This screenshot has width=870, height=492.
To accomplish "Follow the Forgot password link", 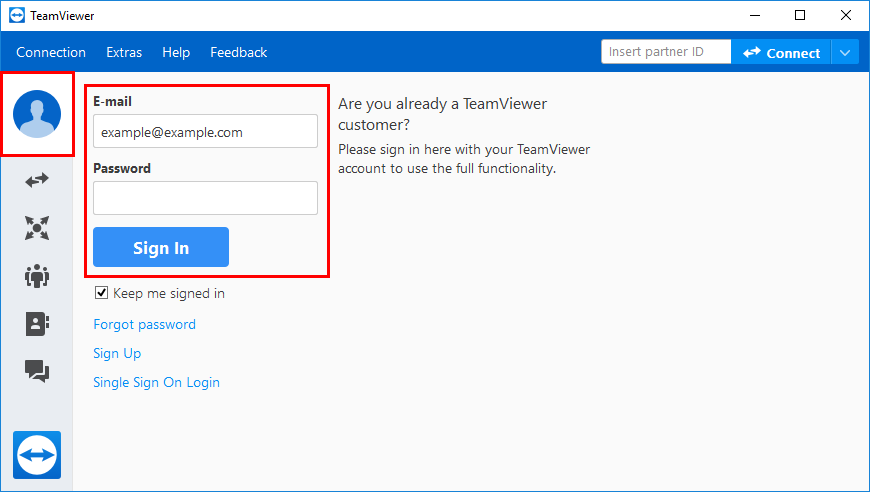I will [144, 324].
